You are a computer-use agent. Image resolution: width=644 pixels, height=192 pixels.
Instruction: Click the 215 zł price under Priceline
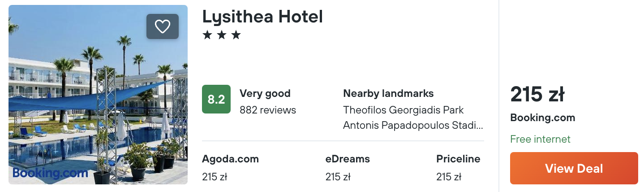[x=449, y=177]
